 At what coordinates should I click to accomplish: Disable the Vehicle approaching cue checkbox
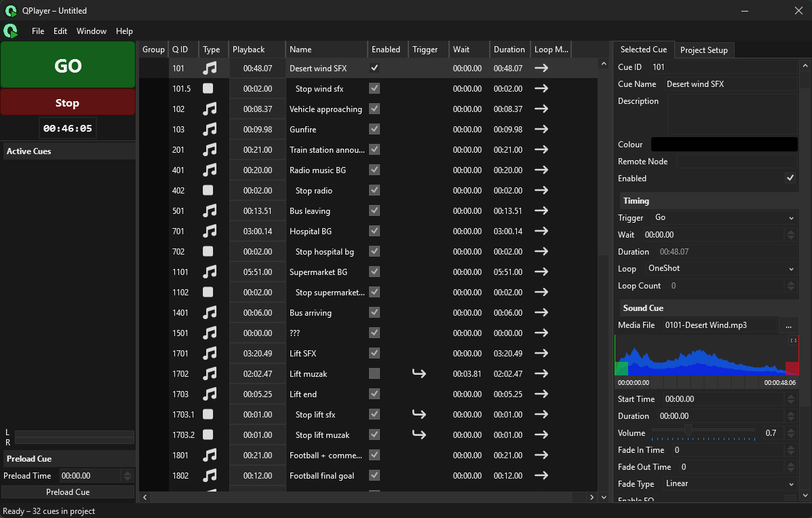click(374, 109)
